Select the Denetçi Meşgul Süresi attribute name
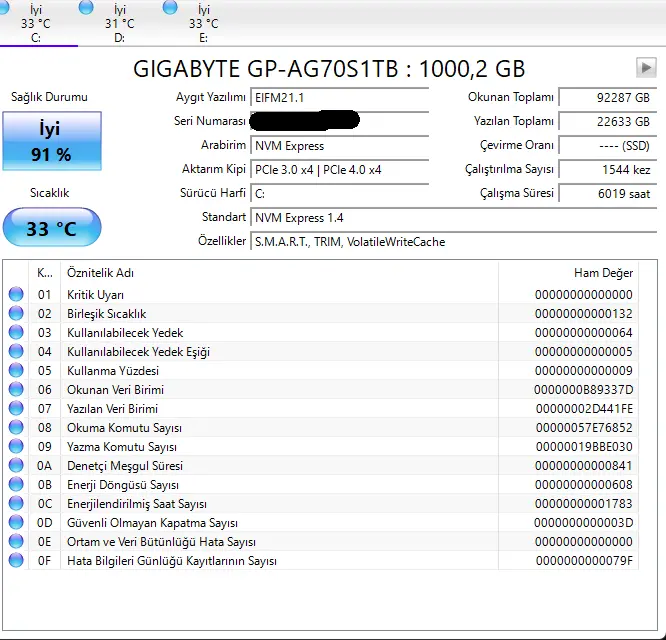 [125, 466]
